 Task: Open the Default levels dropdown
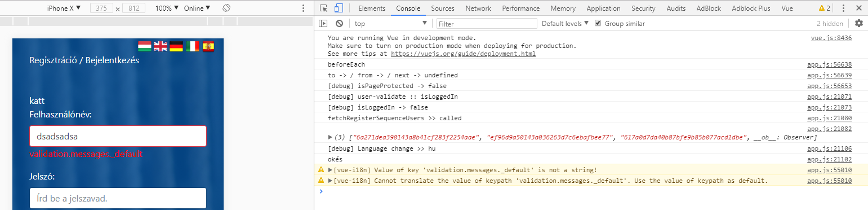(565, 24)
